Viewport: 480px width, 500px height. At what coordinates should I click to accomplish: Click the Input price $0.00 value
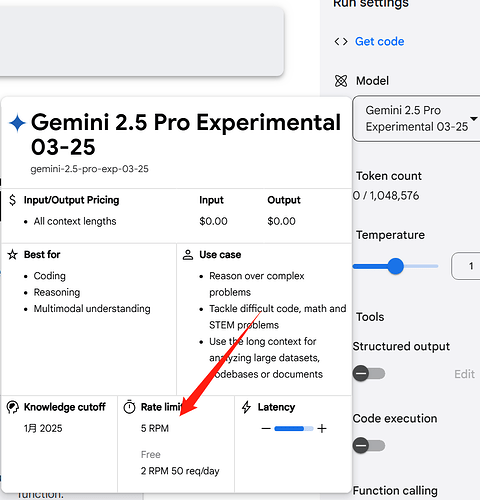click(x=213, y=221)
